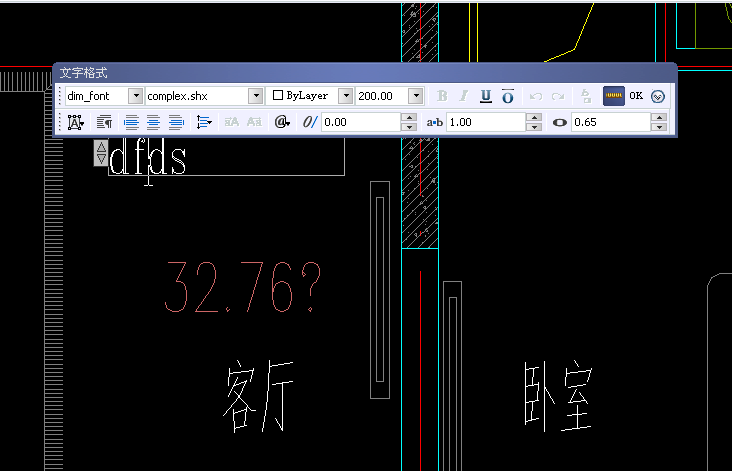Toggle Underline formatting
The height and width of the screenshot is (471, 732).
point(486,96)
